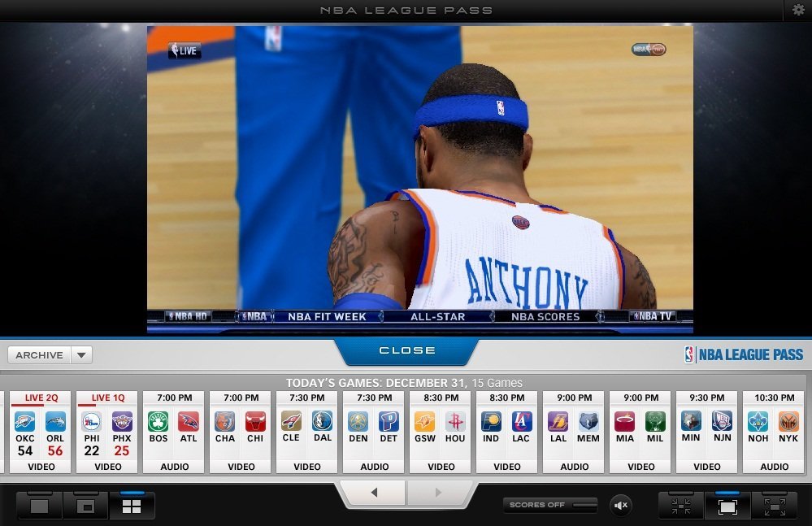This screenshot has width=812, height=526.
Task: Select Lakers logo
Action: click(x=558, y=421)
